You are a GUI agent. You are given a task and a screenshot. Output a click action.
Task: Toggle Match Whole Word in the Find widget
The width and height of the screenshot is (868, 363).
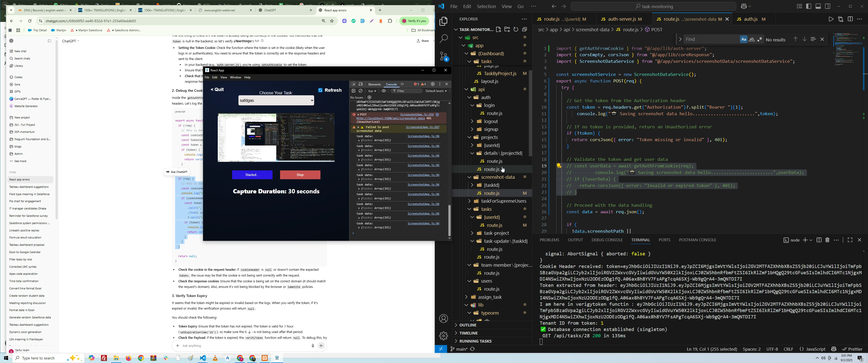(752, 39)
